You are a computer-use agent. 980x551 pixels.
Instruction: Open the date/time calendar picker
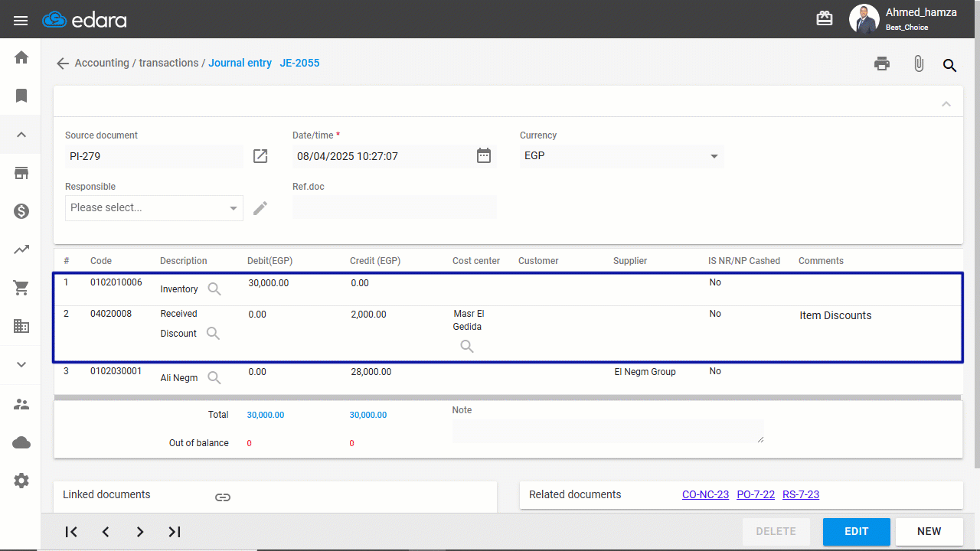pyautogui.click(x=484, y=155)
